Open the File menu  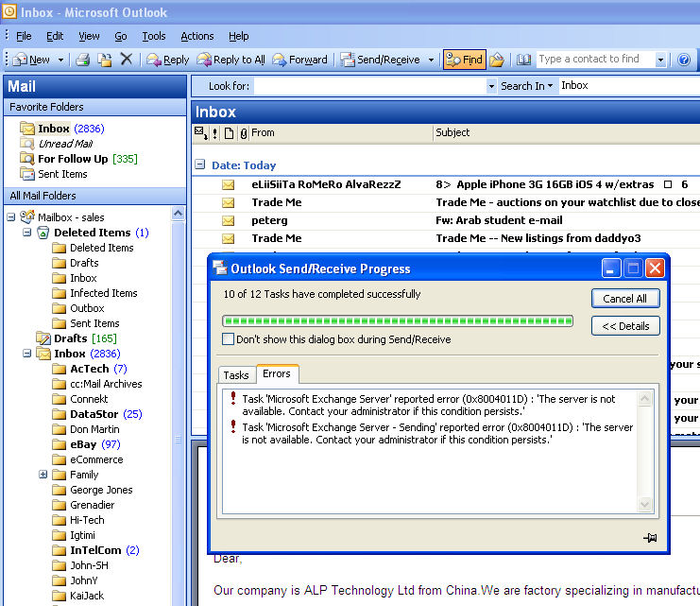[24, 36]
